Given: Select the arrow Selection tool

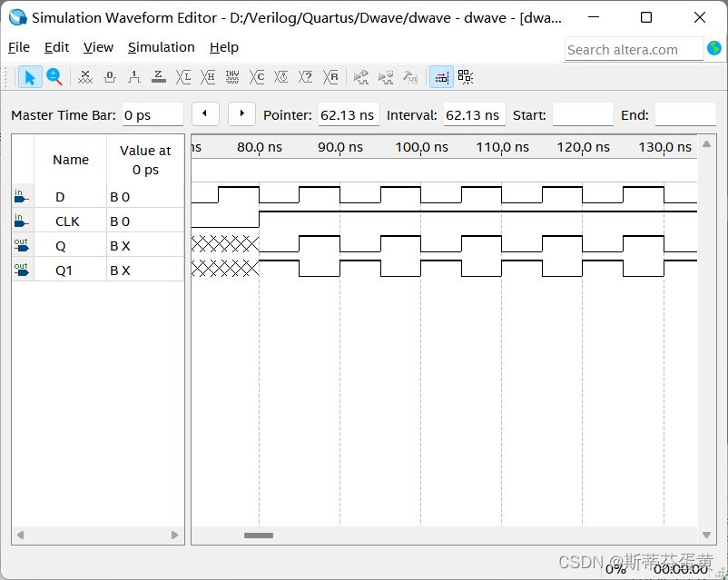Looking at the screenshot, I should (x=30, y=77).
